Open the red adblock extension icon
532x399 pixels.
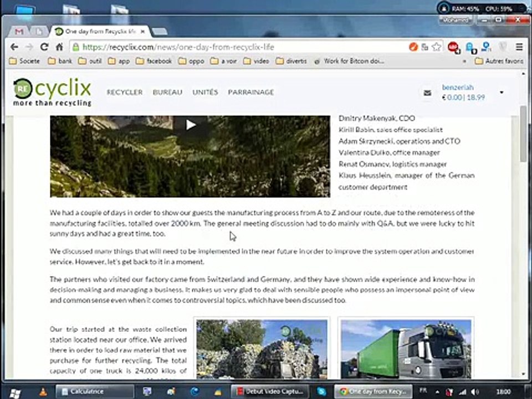pyautogui.click(x=453, y=47)
